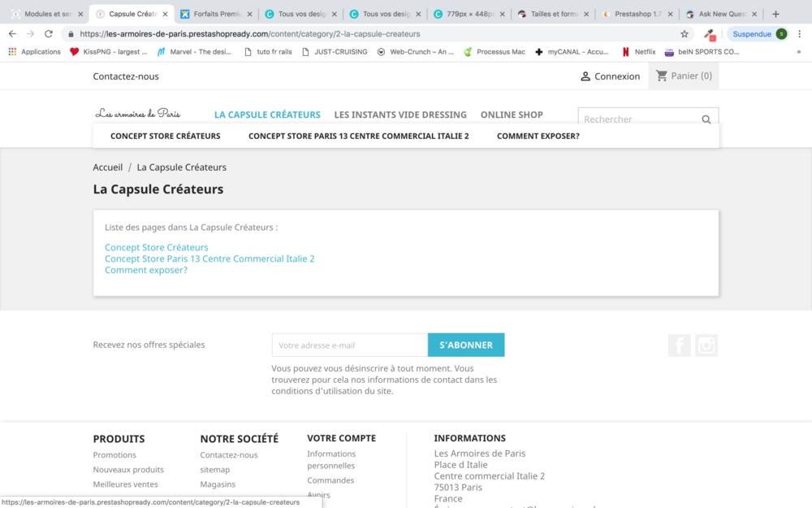Open the beIN SPORTS bookmark
Viewport: 812px width, 508px height.
(702, 52)
